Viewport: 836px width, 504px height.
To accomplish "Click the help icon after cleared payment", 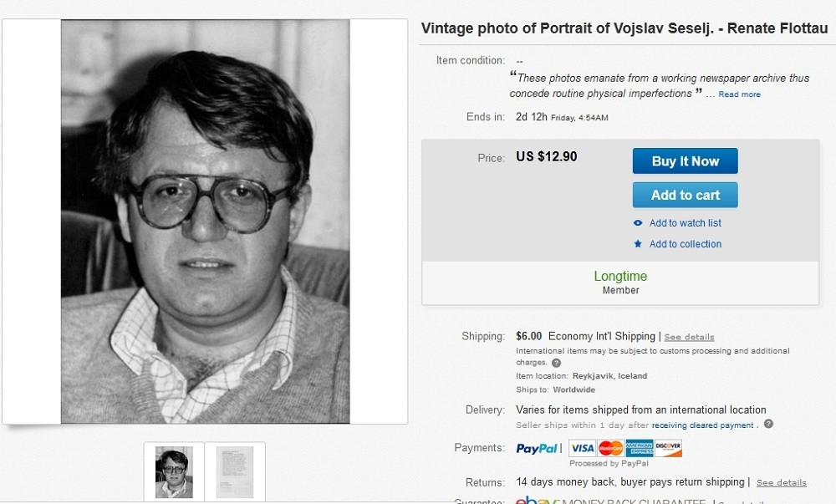I will [x=768, y=425].
